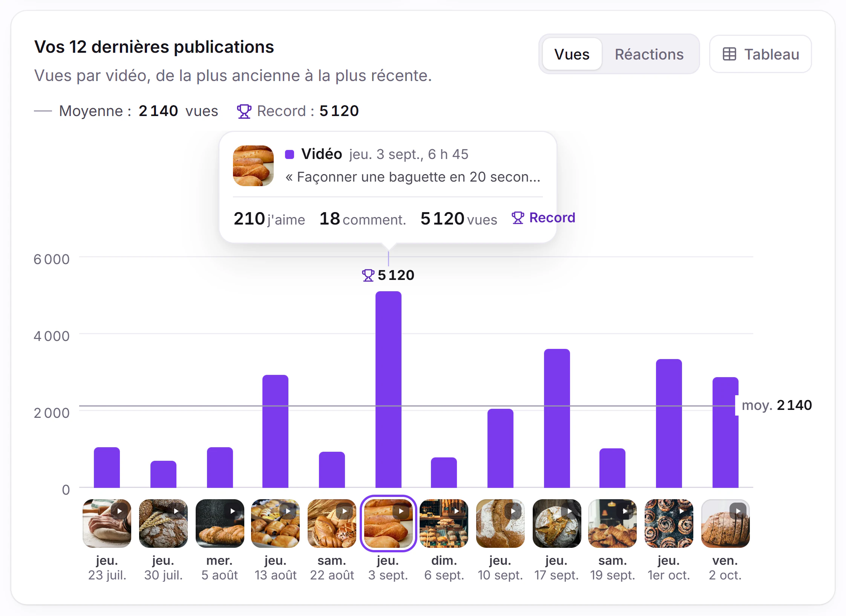846x616 pixels.
Task: Click the '« Façonner une baguette en 20 secon...' title
Action: (413, 177)
